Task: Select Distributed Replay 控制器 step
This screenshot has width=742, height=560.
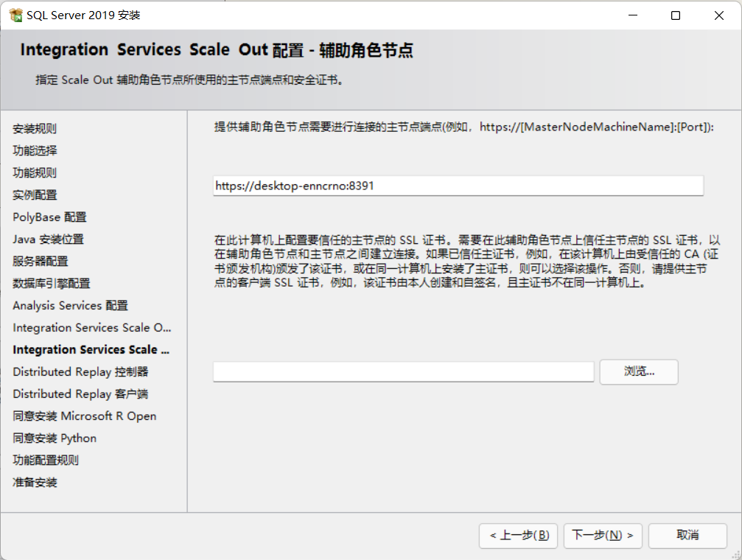Action: (80, 371)
